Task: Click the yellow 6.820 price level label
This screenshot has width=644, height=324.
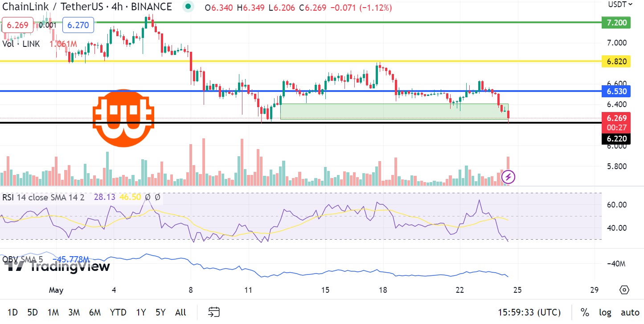Action: (x=616, y=62)
